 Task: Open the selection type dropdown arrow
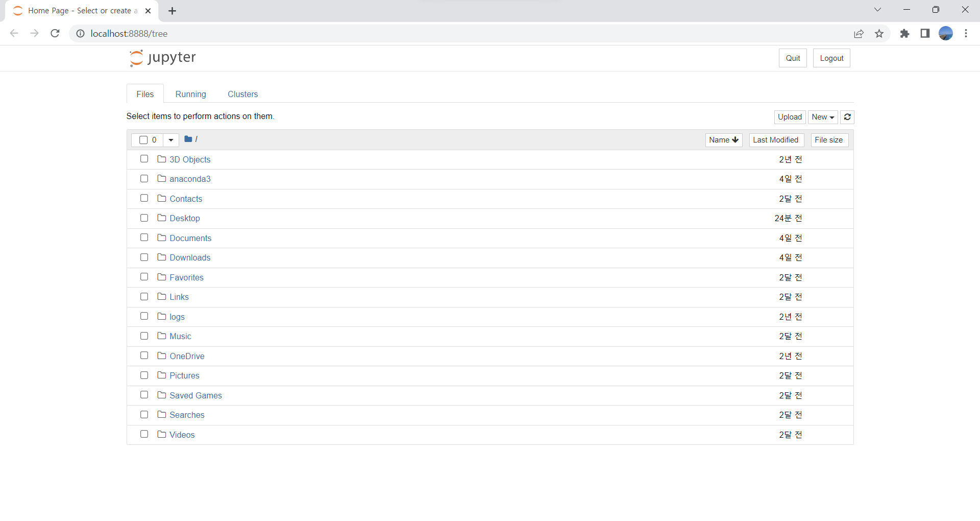(x=171, y=140)
